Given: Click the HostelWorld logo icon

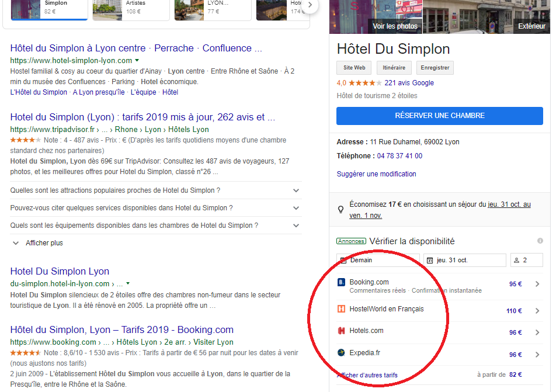Looking at the screenshot, I should (x=341, y=309).
